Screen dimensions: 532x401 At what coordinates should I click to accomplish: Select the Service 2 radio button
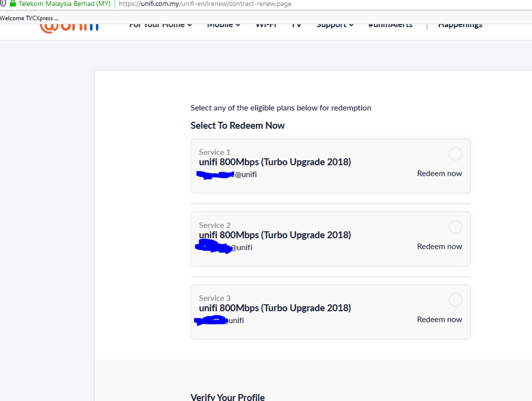coord(455,227)
